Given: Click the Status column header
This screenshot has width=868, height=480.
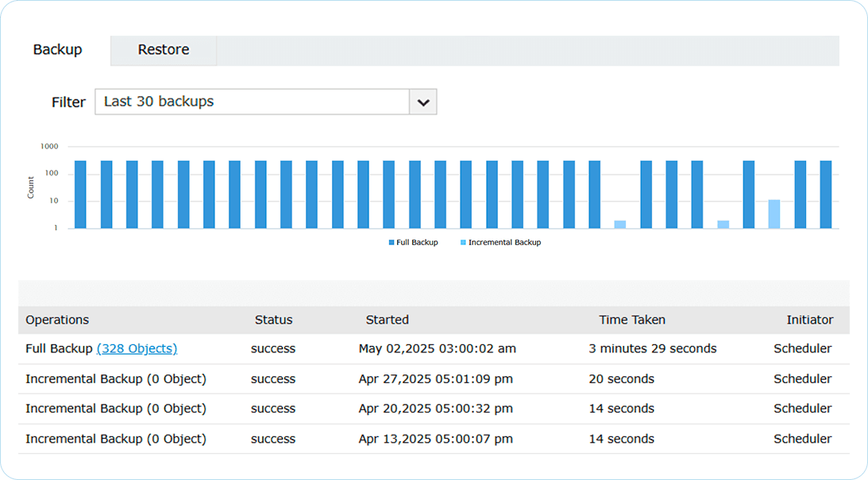Looking at the screenshot, I should pos(273,320).
